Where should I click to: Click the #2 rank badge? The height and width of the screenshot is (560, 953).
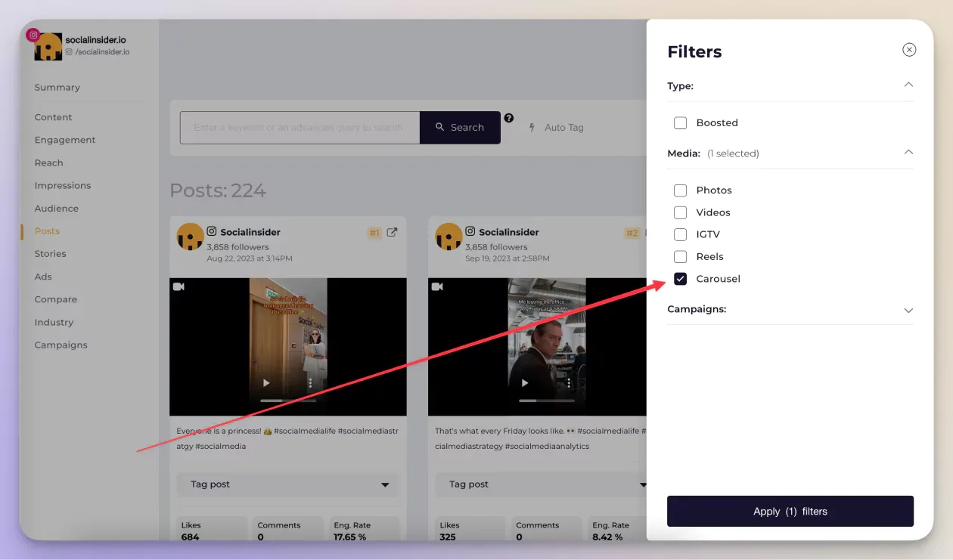(632, 233)
